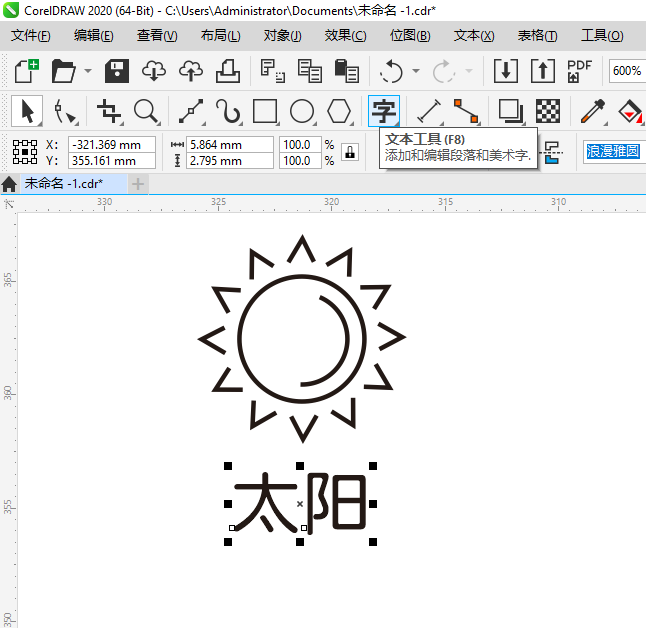The height and width of the screenshot is (628, 646).
Task: Switch to the 未命名 -1.cdr document tab
Action: tap(63, 184)
